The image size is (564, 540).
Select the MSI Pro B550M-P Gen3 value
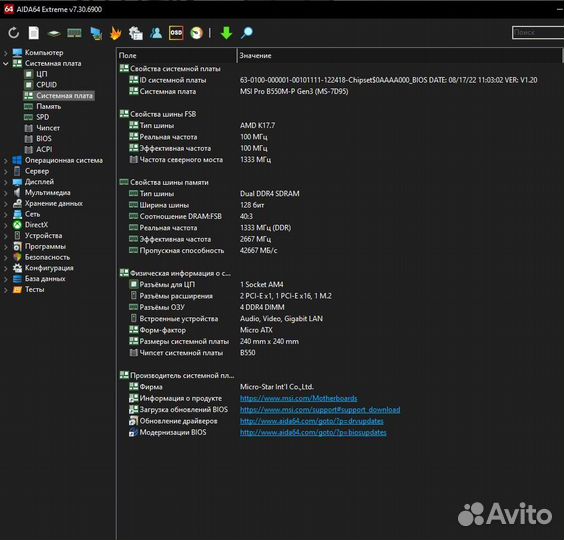(x=294, y=92)
